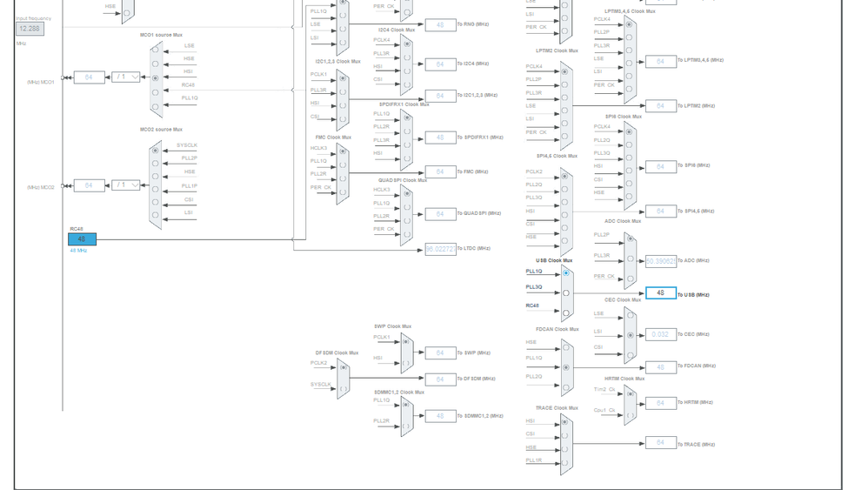Select PLL1Q on SDMMC1,2 Clock Mux
The width and height of the screenshot is (868, 490).
click(x=406, y=405)
